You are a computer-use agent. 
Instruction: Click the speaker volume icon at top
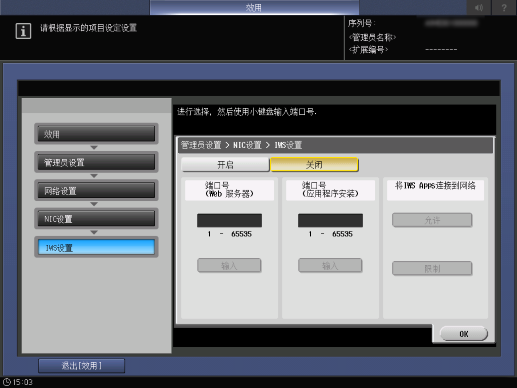coord(479,8)
